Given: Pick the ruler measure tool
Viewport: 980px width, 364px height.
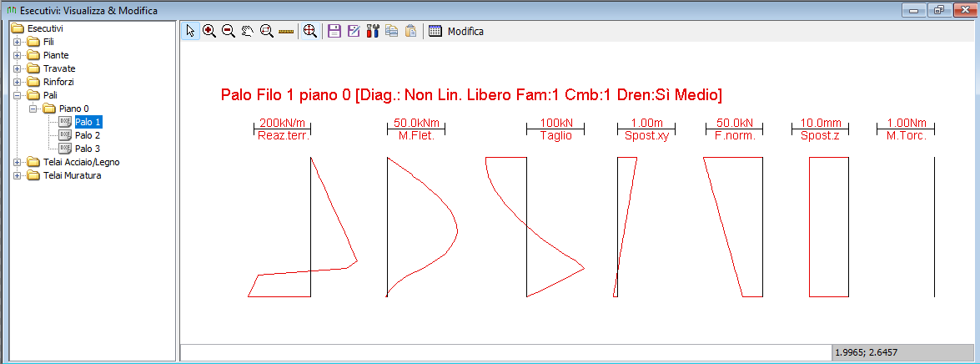Looking at the screenshot, I should tap(286, 31).
